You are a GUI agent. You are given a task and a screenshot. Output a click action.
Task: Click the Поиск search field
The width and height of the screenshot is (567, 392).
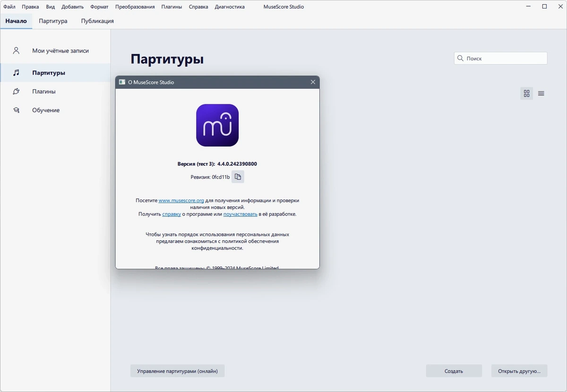point(501,59)
